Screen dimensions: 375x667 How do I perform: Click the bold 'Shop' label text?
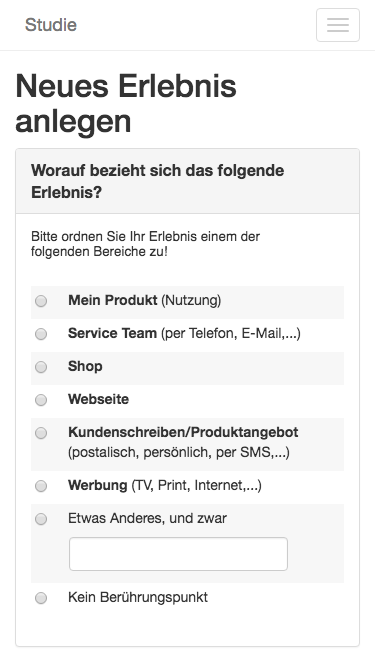point(85,366)
